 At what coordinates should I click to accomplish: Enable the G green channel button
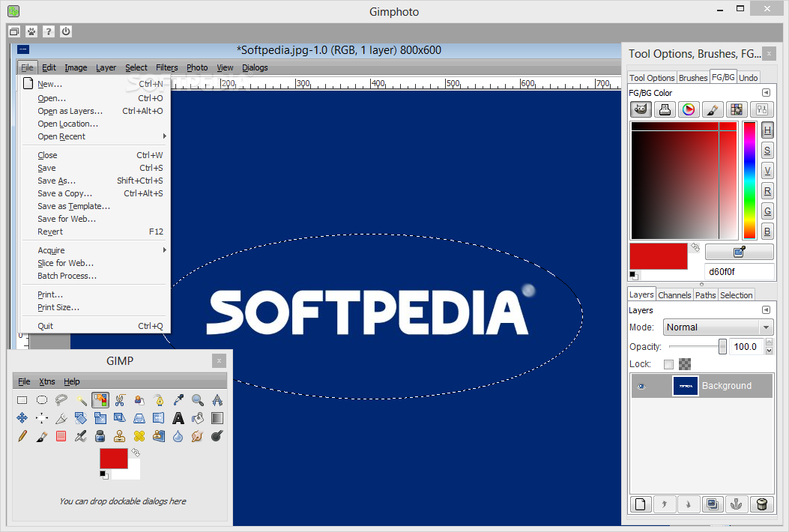point(767,211)
